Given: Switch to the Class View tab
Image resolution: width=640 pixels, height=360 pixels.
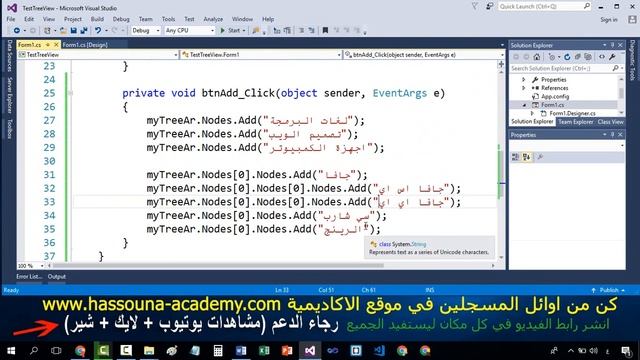Looking at the screenshot, I should coord(610,122).
